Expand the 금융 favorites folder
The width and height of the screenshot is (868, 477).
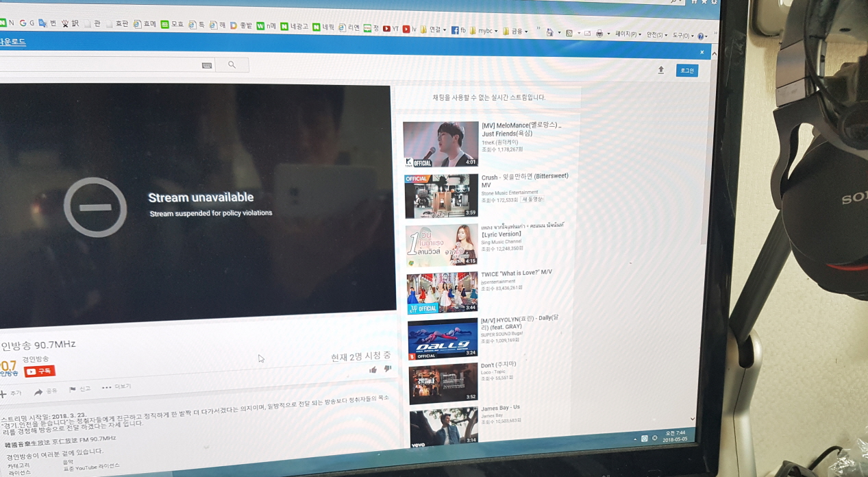click(515, 32)
